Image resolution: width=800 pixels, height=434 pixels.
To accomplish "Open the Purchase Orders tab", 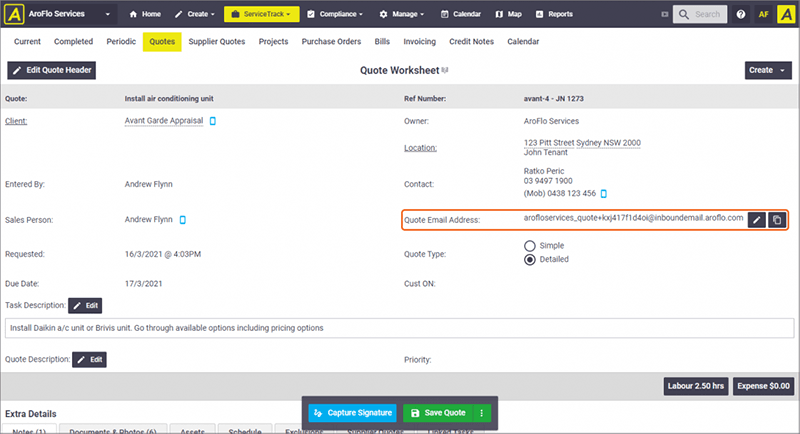I will pyautogui.click(x=331, y=41).
